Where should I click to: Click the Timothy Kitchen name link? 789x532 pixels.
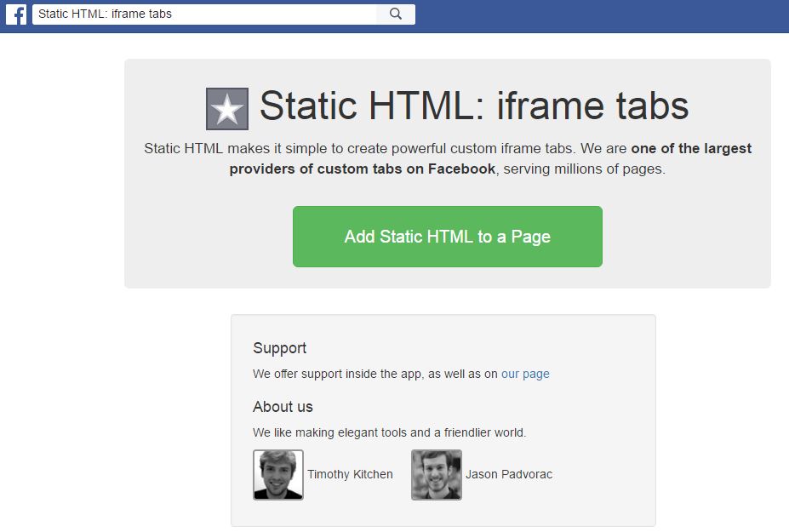pos(351,475)
